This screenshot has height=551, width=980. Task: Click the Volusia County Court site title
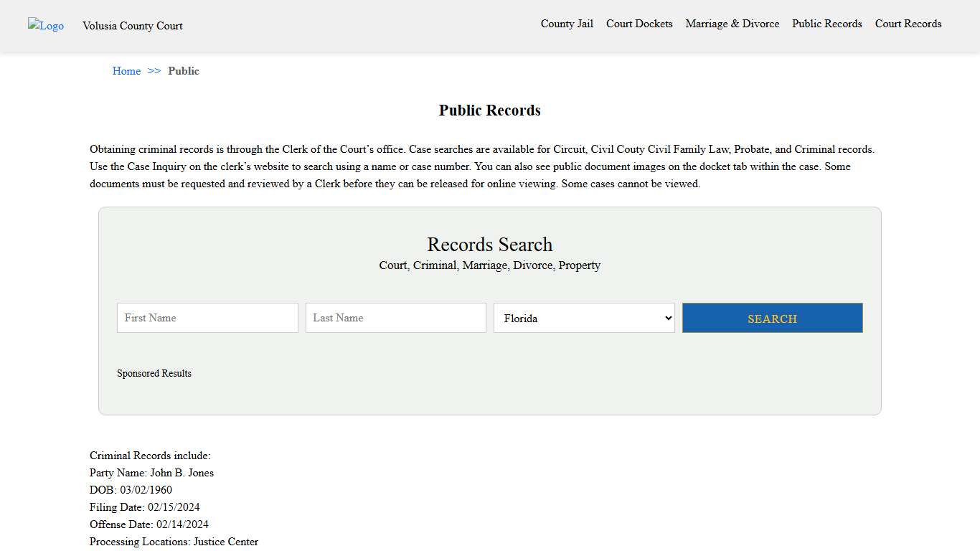coord(132,26)
